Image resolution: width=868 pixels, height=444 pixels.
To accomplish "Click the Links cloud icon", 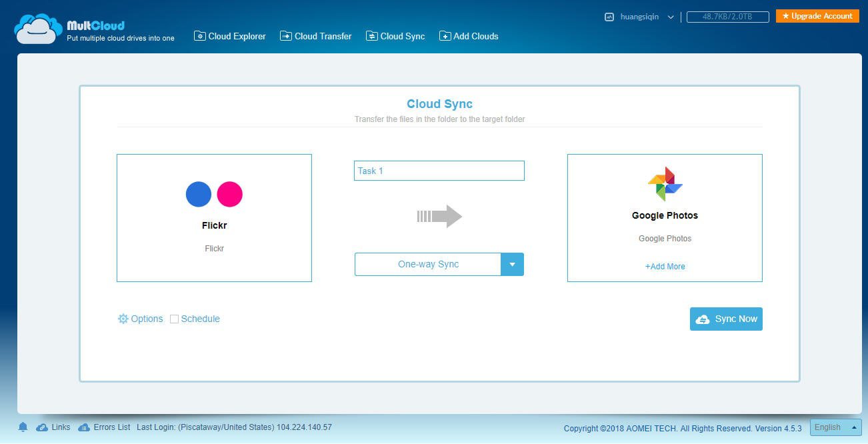I will click(42, 427).
